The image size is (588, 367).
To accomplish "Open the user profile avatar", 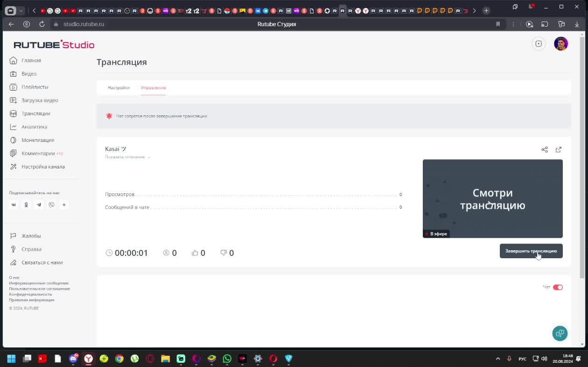I will coord(561,44).
